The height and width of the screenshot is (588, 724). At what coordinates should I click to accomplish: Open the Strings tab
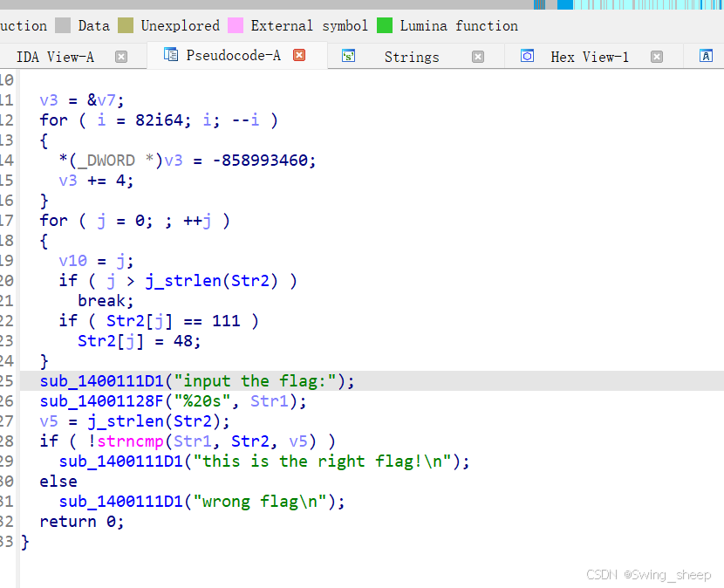coord(412,57)
